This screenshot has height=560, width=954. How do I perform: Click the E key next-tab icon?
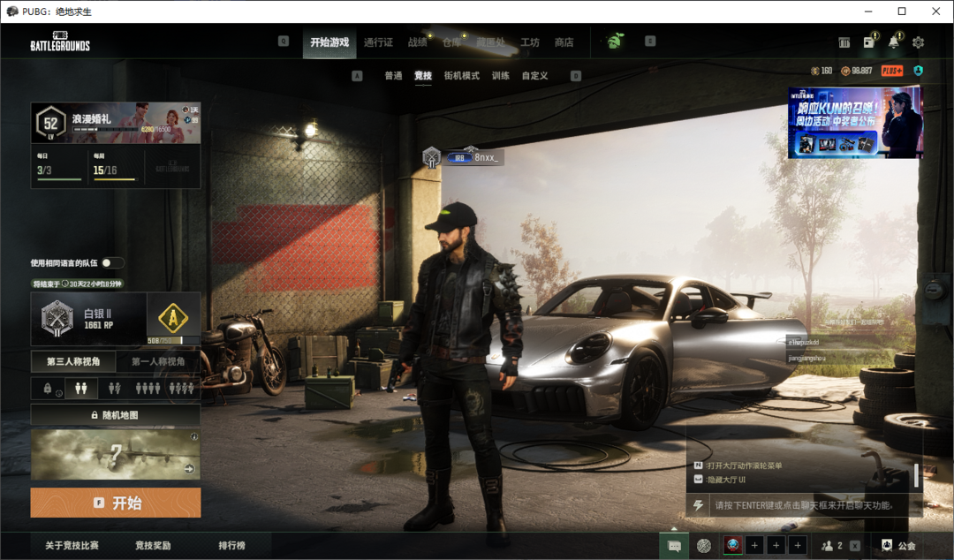pyautogui.click(x=650, y=41)
